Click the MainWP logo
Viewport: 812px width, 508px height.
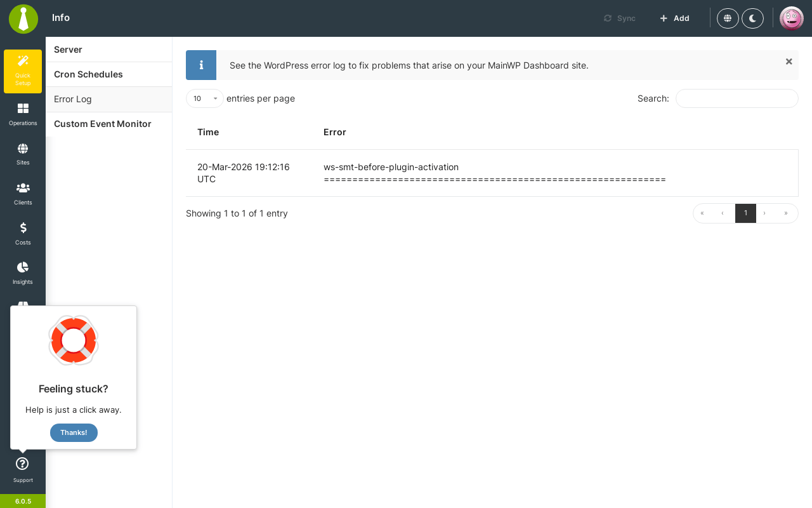click(x=23, y=19)
